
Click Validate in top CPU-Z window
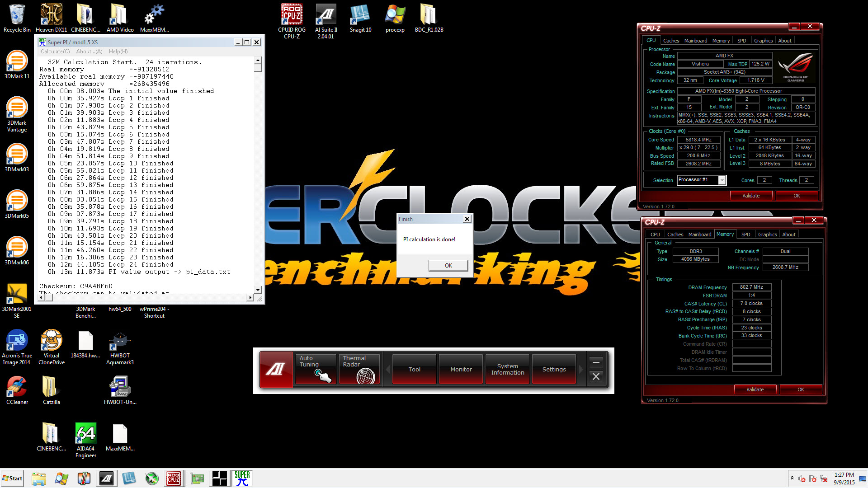pos(751,196)
